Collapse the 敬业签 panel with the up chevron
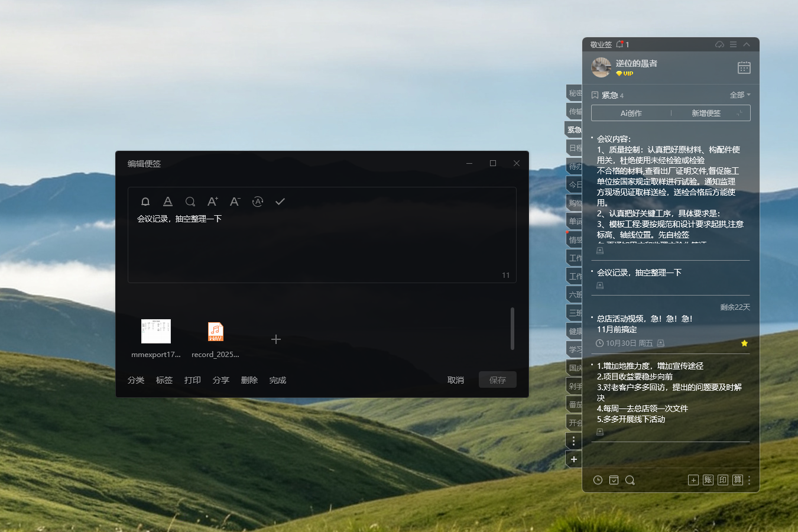The height and width of the screenshot is (532, 798). [x=747, y=44]
